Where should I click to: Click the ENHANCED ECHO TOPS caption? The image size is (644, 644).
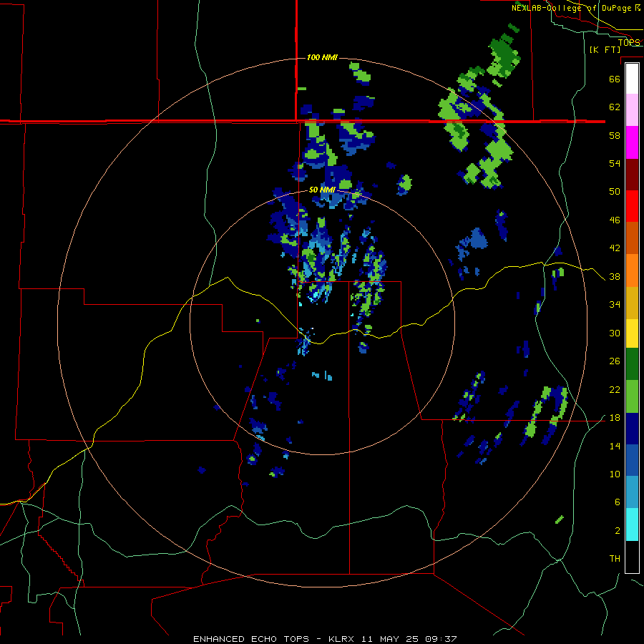point(251,639)
